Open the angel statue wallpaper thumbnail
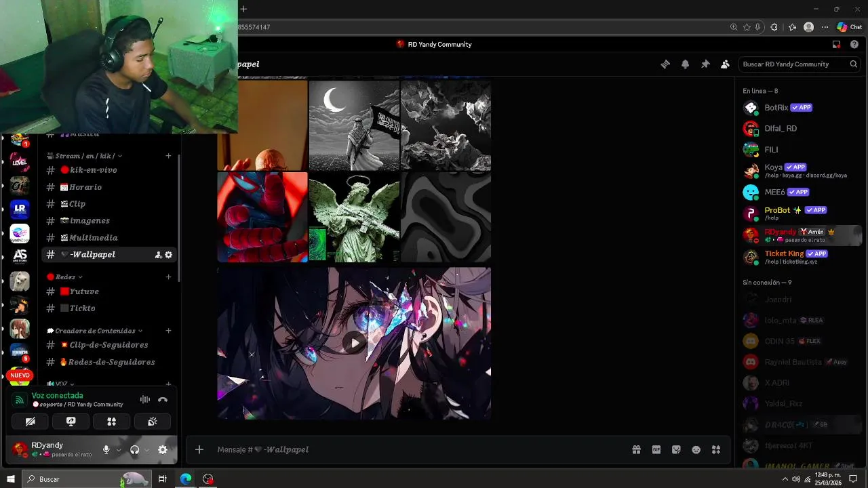 click(354, 217)
